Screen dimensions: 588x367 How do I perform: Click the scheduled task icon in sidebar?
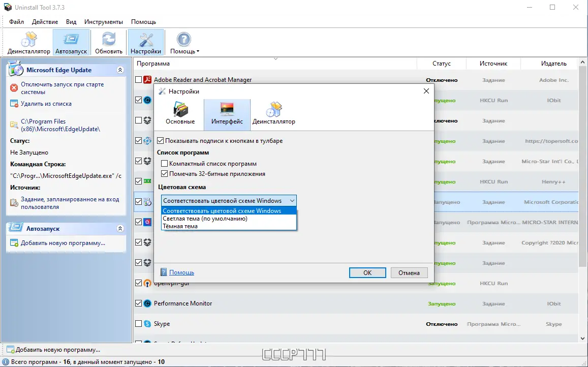[14, 203]
